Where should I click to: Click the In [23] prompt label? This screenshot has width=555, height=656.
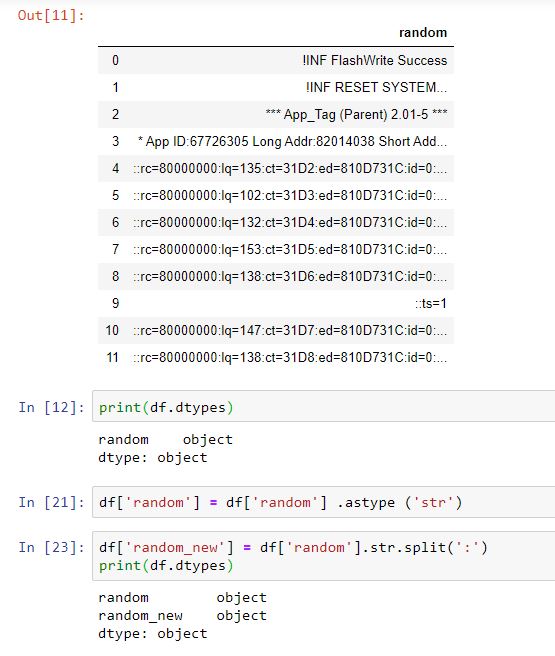click(51, 547)
